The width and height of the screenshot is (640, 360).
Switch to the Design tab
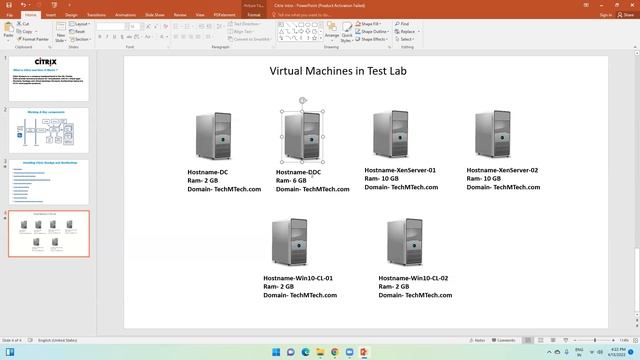[x=71, y=15]
